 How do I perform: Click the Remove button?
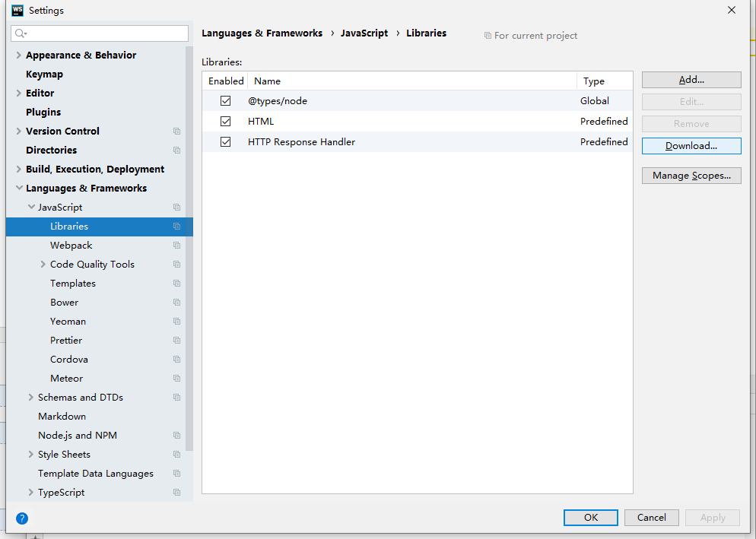click(691, 124)
